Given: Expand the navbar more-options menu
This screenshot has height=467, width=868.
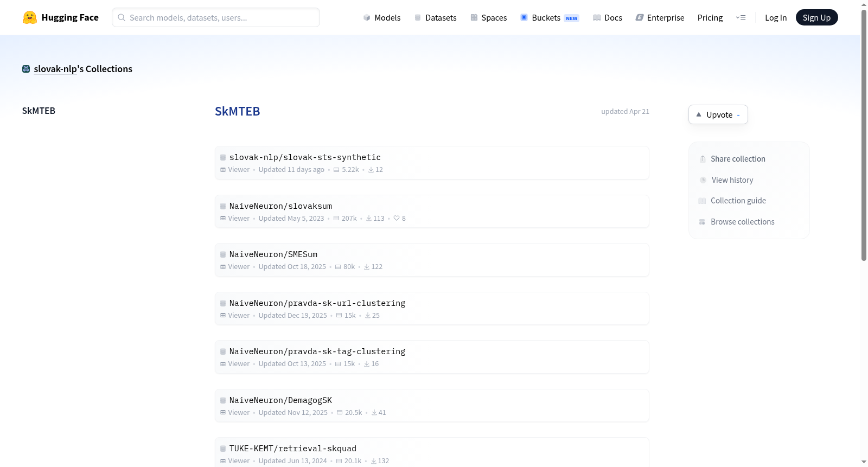Looking at the screenshot, I should [741, 17].
